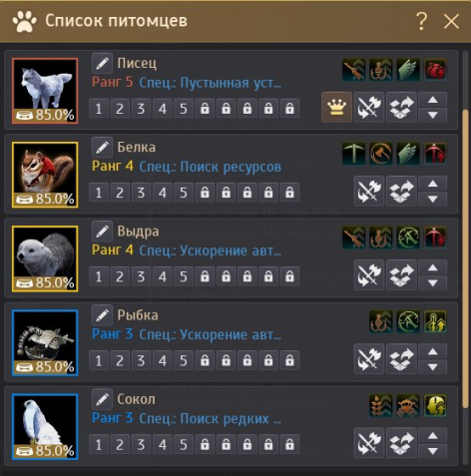Move Белка up in the list
The image size is (471, 476).
tap(432, 184)
